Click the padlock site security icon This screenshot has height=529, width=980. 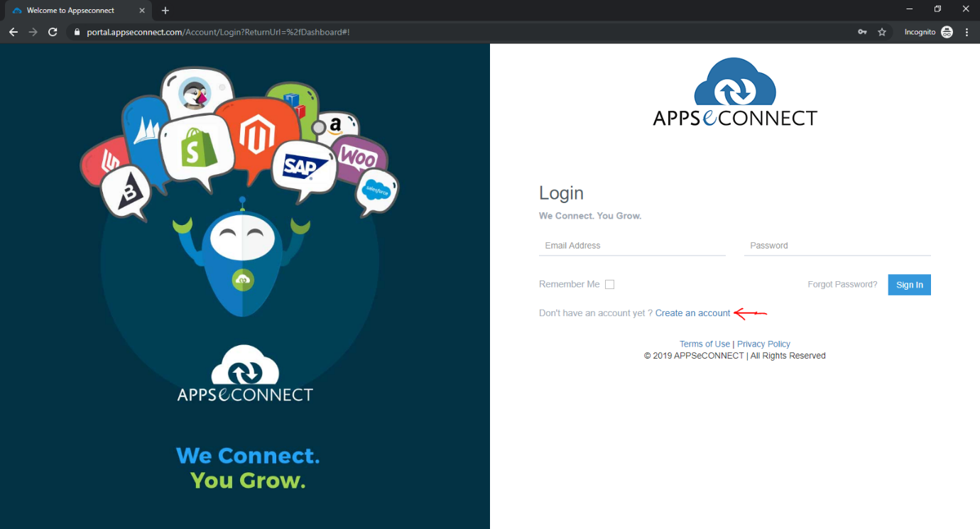[x=77, y=32]
